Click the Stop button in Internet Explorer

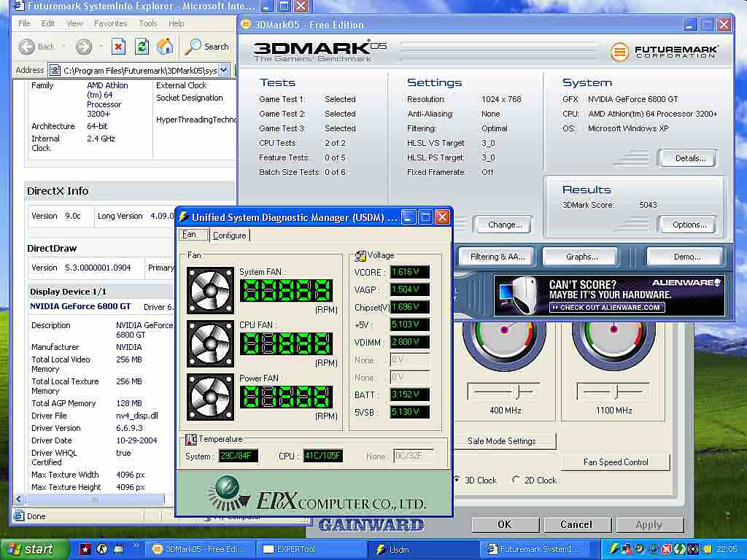118,47
